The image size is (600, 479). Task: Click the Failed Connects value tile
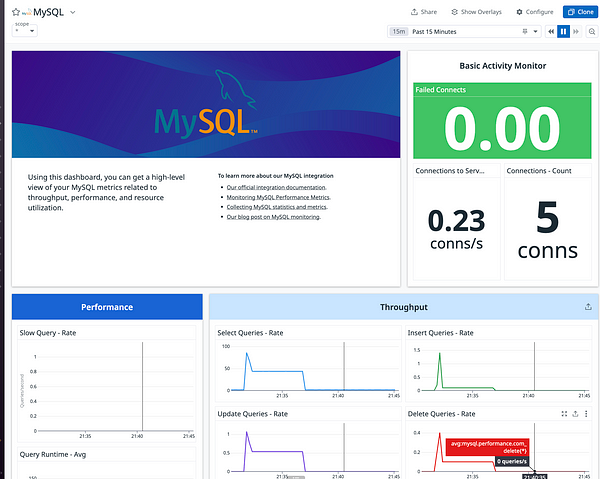[502, 128]
